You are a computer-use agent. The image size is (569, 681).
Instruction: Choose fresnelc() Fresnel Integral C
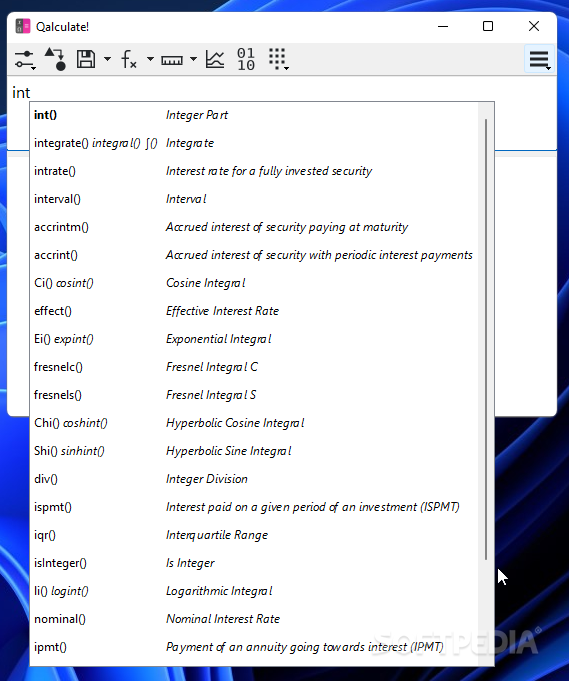256,367
